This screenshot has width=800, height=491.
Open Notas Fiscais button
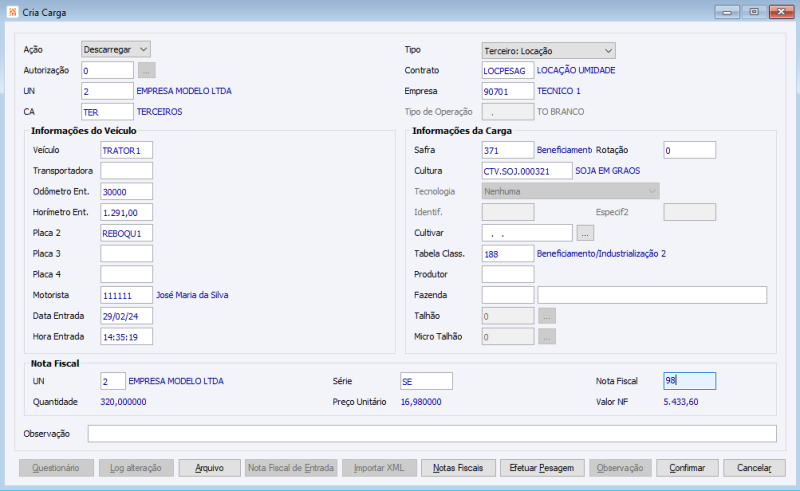[458, 468]
